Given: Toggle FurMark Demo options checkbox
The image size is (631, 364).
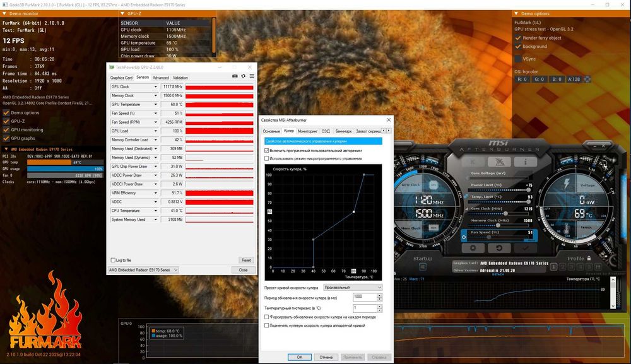Looking at the screenshot, I should coord(6,113).
